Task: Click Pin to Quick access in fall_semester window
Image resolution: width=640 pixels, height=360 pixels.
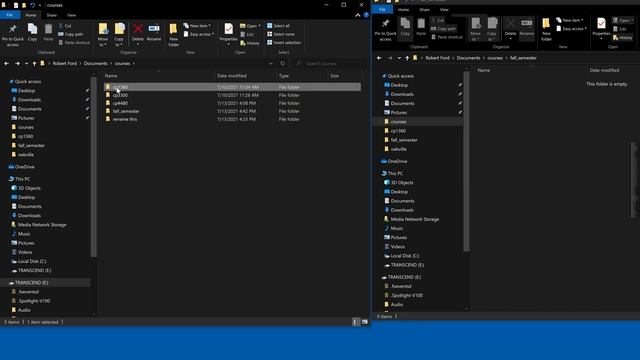Action: [385, 29]
